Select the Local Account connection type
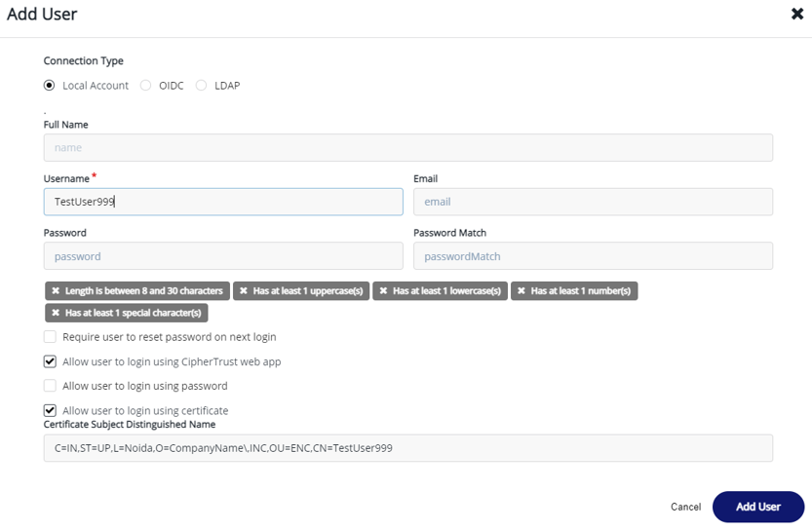Screen dimensions: 812x529 pyautogui.click(x=50, y=86)
